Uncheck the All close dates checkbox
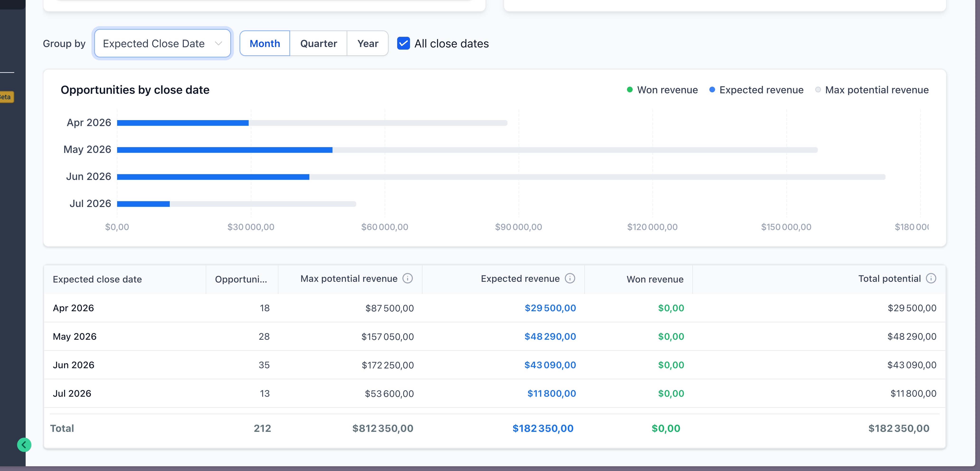Screen dimensions: 980x471 click(x=403, y=43)
